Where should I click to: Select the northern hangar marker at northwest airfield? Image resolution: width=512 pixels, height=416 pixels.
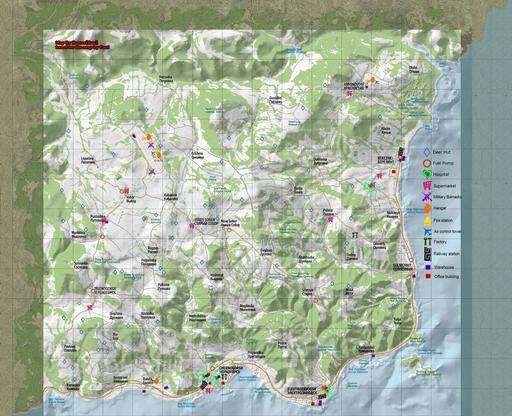click(x=149, y=137)
